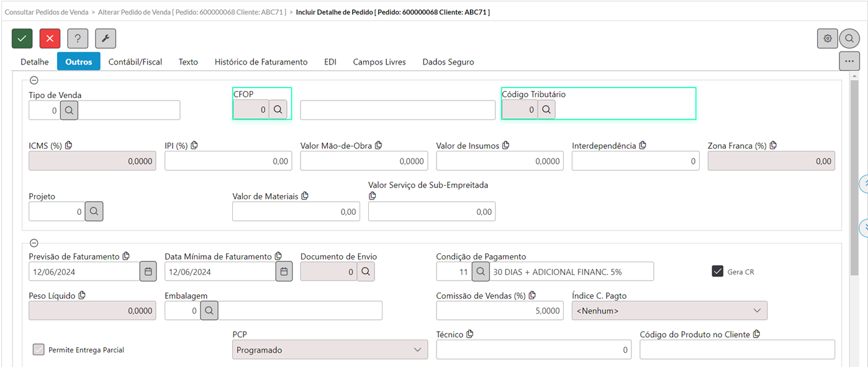Screen dimensions: 868x367
Task: Cancel using the red X button
Action: pos(50,39)
